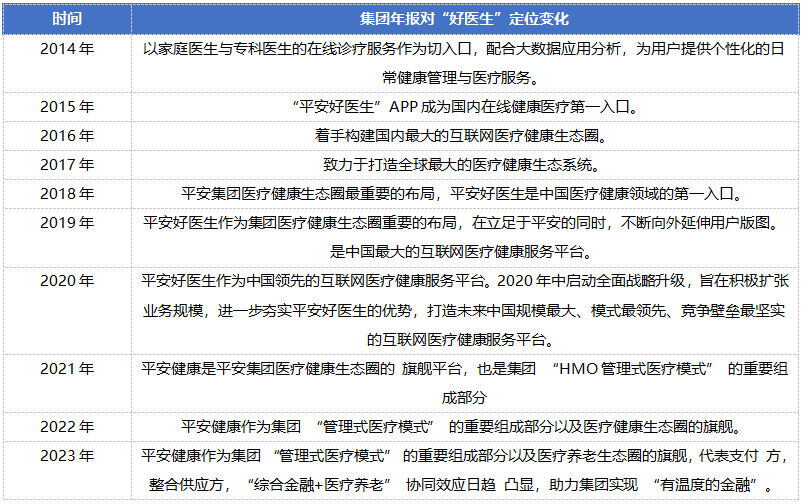Select the line 是中国最大的互联网医疗健康服务平台。
This screenshot has width=803, height=504.
tap(461, 252)
